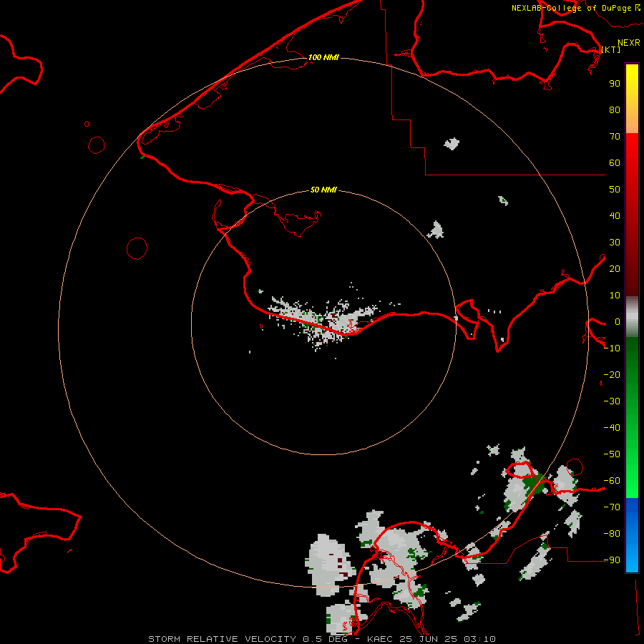644x644 pixels.
Task: Click the 25 JUN 25 date text
Action: click(429, 639)
